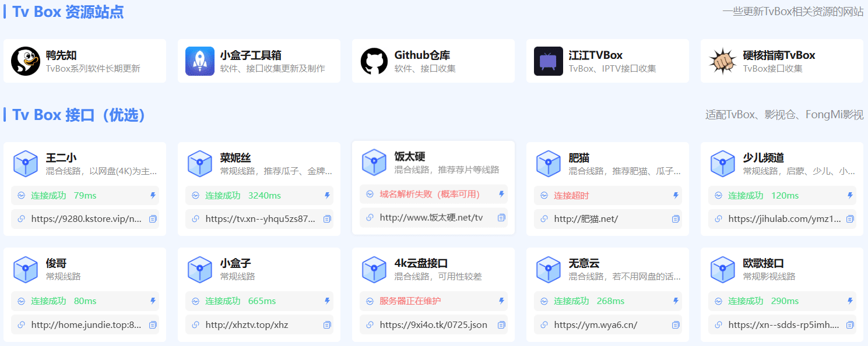The image size is (868, 346).
Task: Click the cube icon on 肥猫 card
Action: tap(549, 164)
